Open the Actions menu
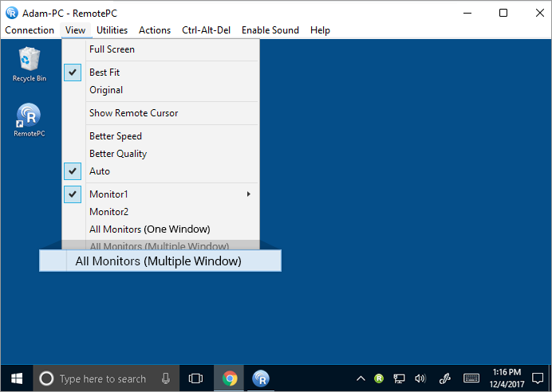 point(155,30)
